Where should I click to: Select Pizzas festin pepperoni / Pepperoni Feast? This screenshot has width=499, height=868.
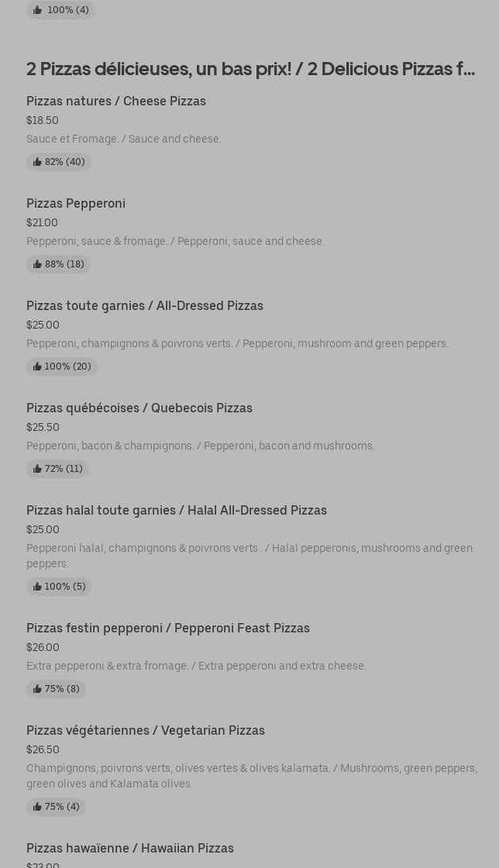click(168, 628)
